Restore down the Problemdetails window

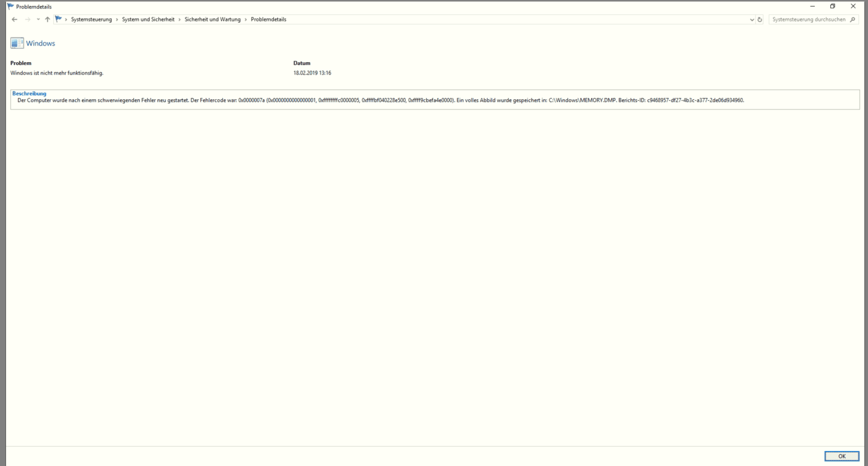pyautogui.click(x=833, y=6)
